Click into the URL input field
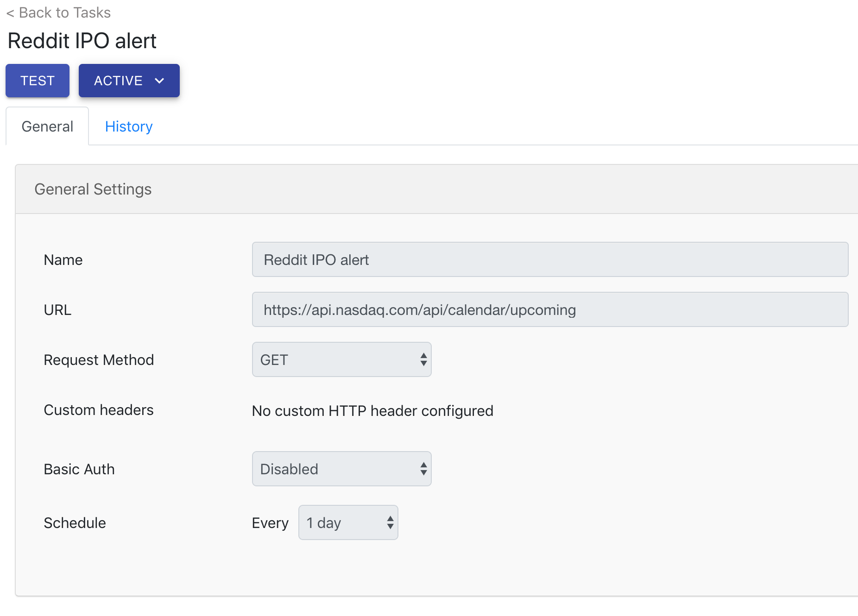The width and height of the screenshot is (858, 616). point(550,309)
